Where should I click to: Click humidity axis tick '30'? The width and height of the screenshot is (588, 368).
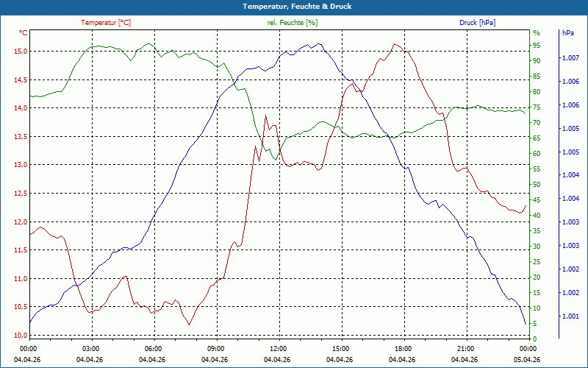[x=537, y=247]
